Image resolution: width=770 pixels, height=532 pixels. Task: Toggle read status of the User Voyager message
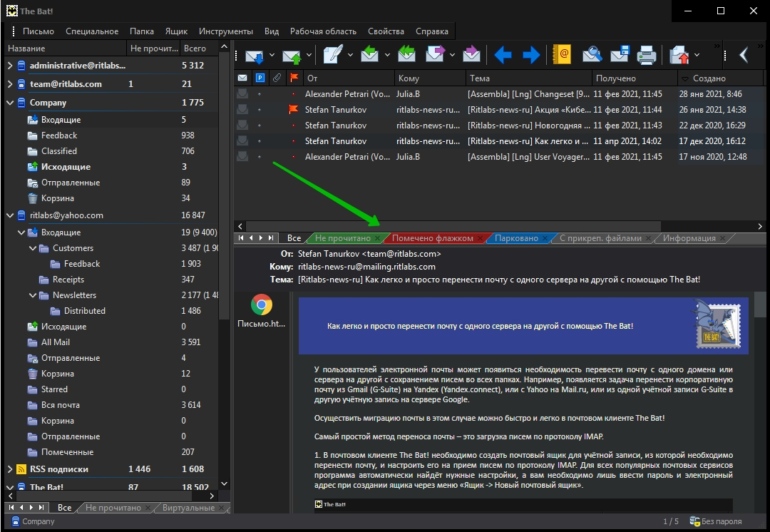242,157
